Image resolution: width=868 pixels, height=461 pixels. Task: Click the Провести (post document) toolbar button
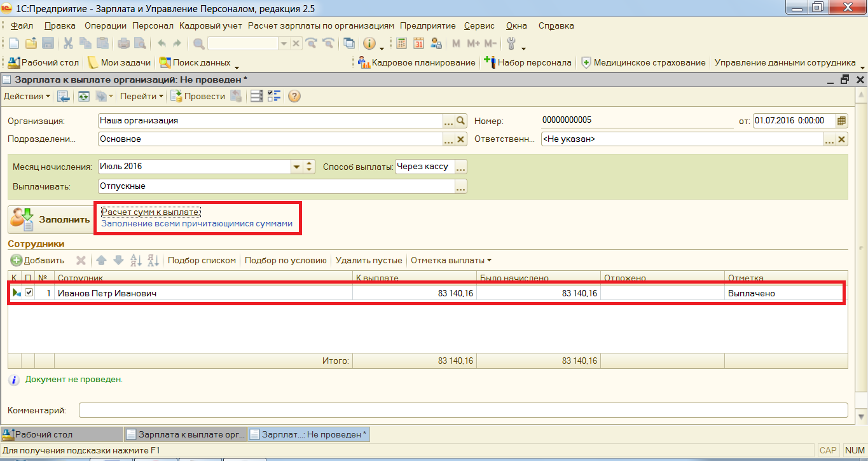click(198, 97)
